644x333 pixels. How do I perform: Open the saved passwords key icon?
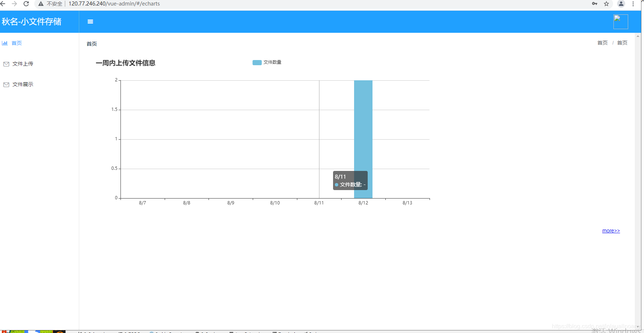coord(595,4)
